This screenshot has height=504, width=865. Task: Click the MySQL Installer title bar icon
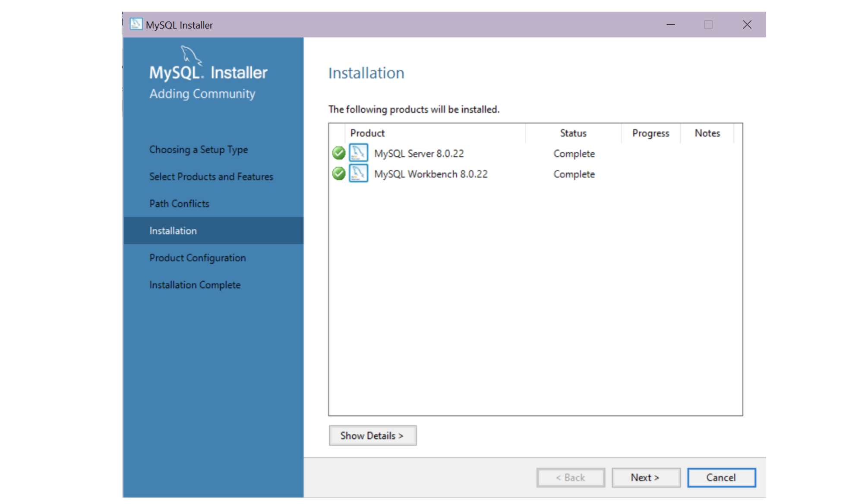tap(136, 24)
